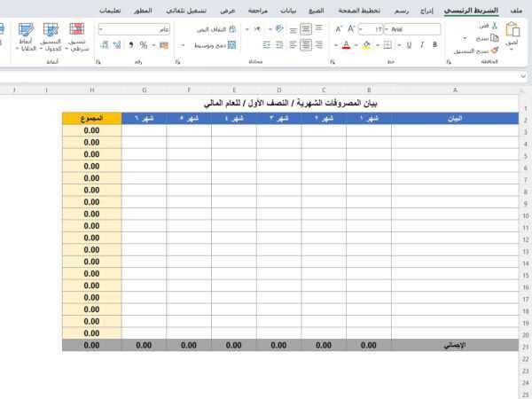Open the alignment group dialog launcher
Viewport: 532px width, 399px height.
tap(178, 62)
